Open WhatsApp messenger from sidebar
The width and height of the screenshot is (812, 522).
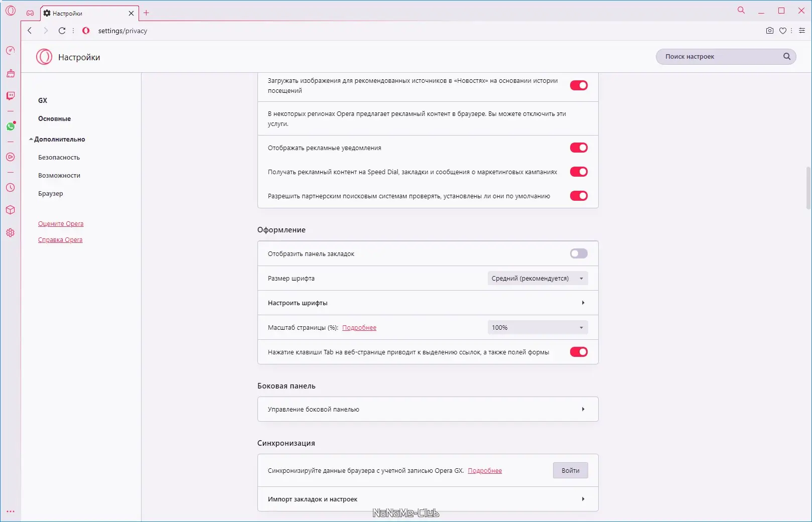(x=11, y=126)
